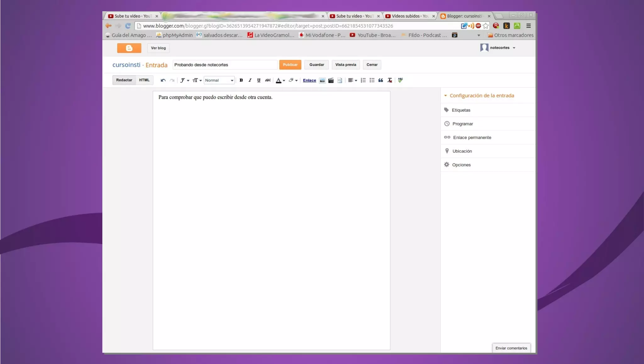Image resolution: width=644 pixels, height=364 pixels.
Task: Toggle bold formatting
Action: (x=241, y=80)
